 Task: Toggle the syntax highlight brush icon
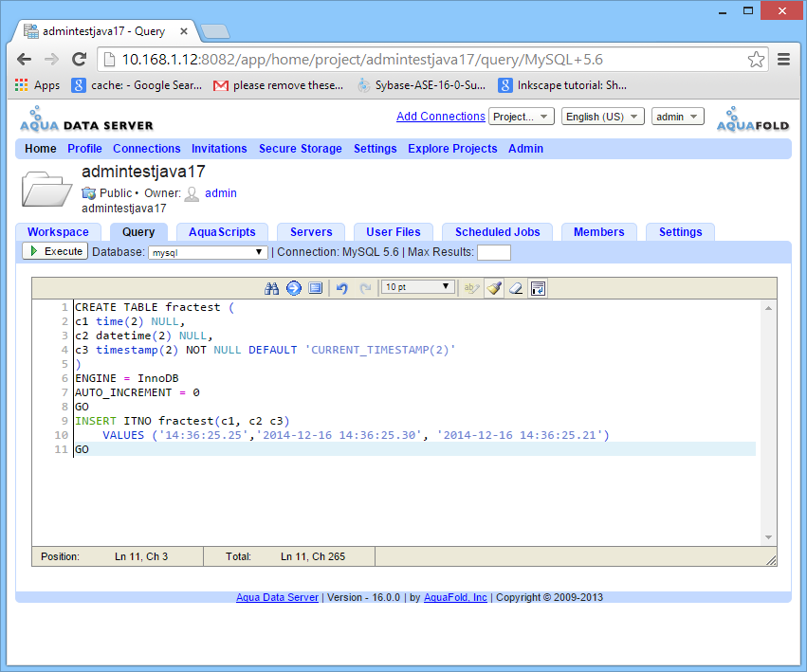[493, 288]
